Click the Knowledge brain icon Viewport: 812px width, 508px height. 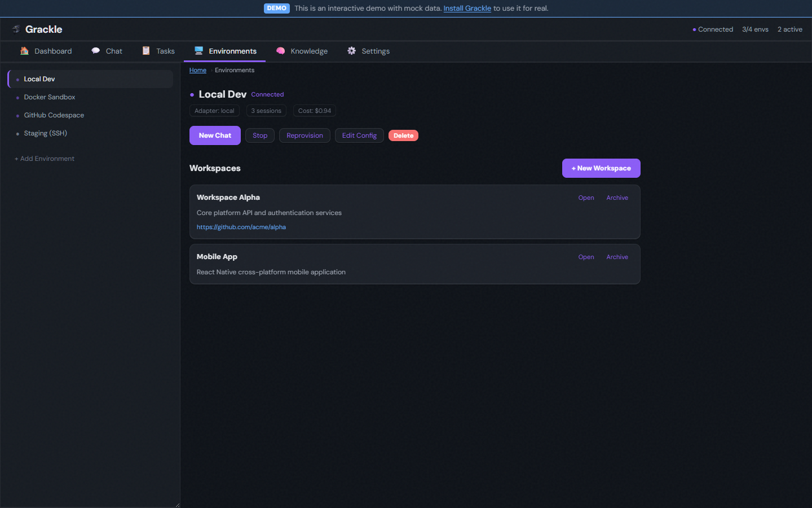[x=281, y=51]
